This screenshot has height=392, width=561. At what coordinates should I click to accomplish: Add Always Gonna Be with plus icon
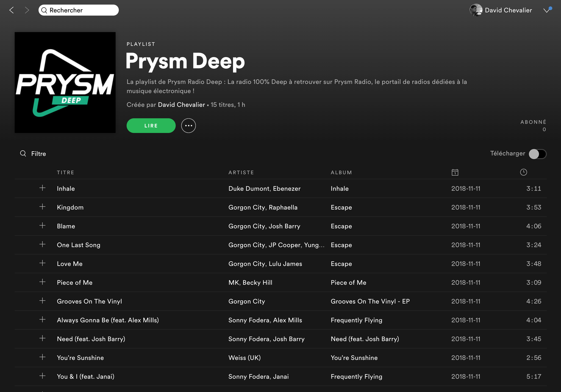pyautogui.click(x=42, y=320)
